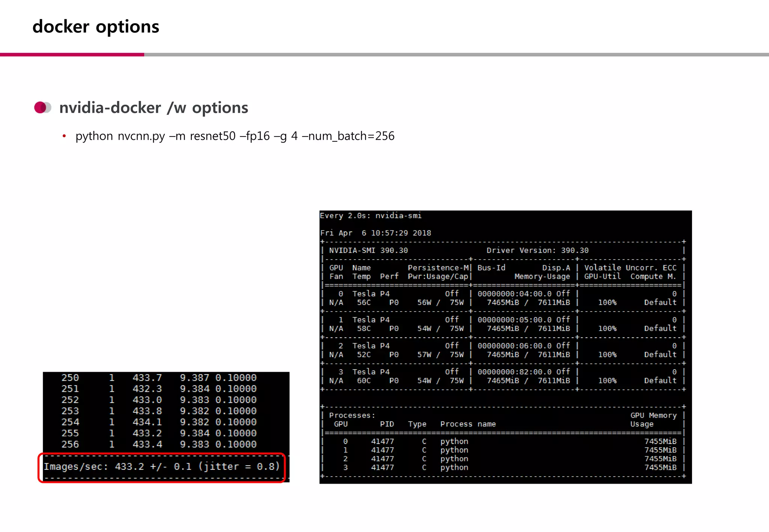Click the 'NVIDIA-SMI 390.30' text
The width and height of the screenshot is (769, 532).
(x=368, y=250)
